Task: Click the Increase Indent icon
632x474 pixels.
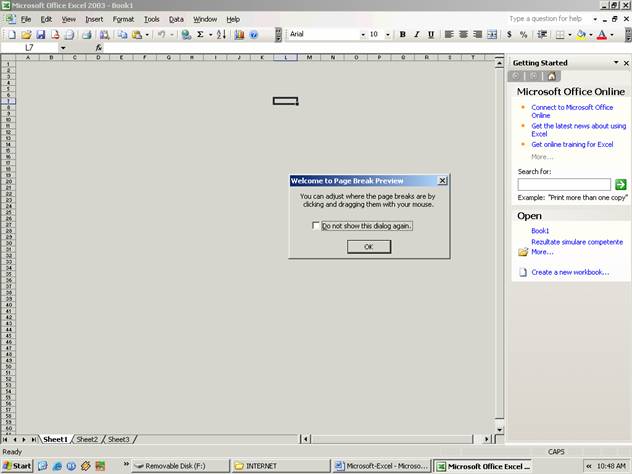Action: [542, 35]
